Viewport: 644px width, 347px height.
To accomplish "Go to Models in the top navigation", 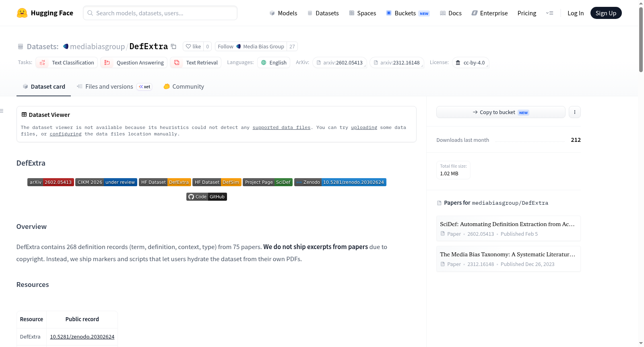I will tap(283, 13).
